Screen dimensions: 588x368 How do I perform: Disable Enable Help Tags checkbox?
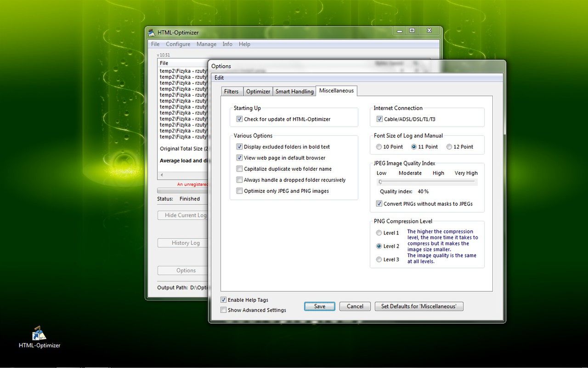click(x=223, y=300)
